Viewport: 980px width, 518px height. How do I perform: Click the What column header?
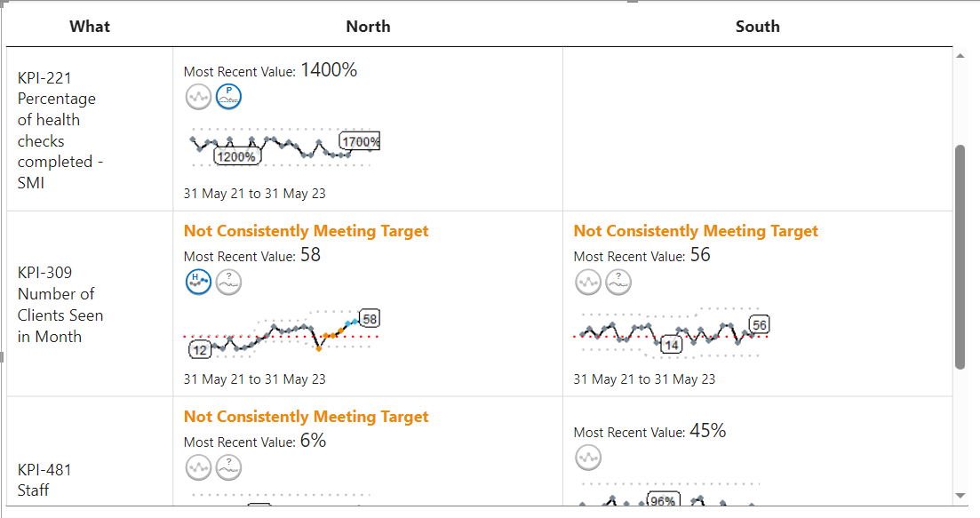(x=90, y=27)
